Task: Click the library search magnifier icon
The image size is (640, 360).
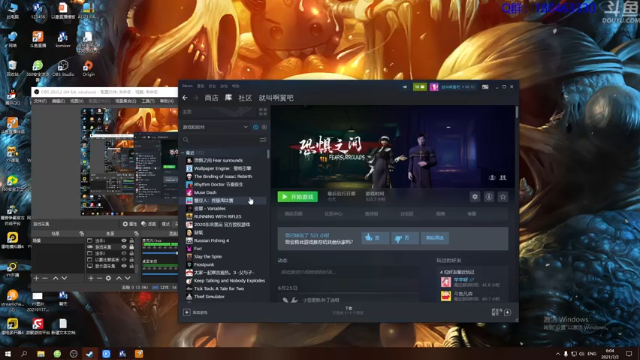Action: coord(186,140)
